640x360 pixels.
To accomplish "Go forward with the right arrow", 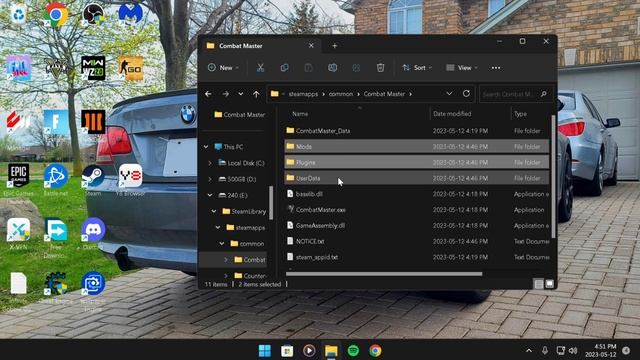I will [x=225, y=94].
